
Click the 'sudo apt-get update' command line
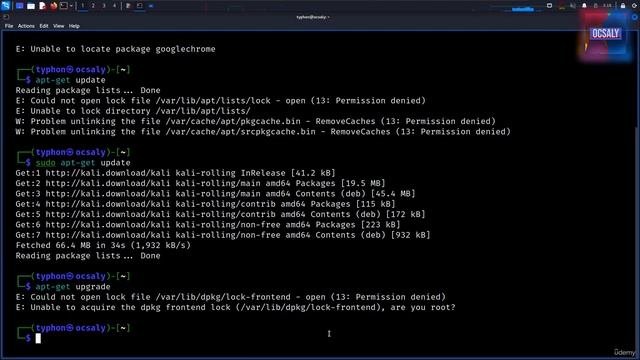[x=83, y=162]
